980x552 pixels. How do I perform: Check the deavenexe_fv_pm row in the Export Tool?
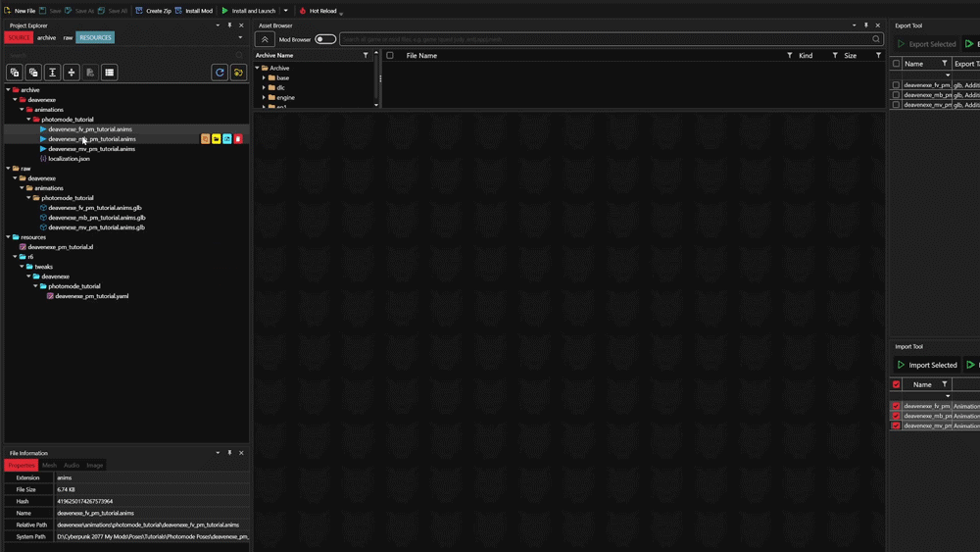(896, 85)
